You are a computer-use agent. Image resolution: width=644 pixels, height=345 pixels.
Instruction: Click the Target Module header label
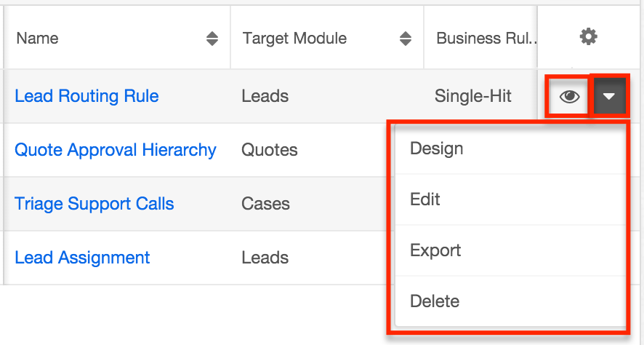click(294, 39)
